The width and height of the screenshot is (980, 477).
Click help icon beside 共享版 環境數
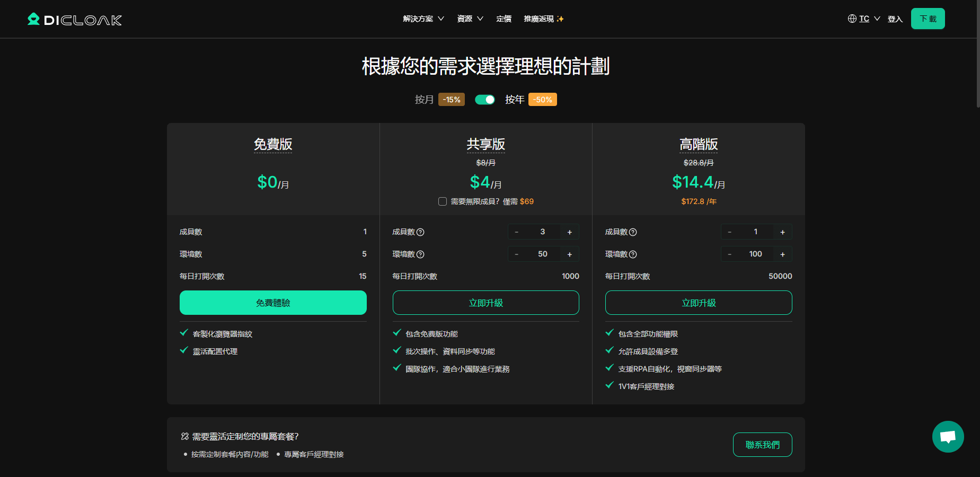(x=420, y=254)
